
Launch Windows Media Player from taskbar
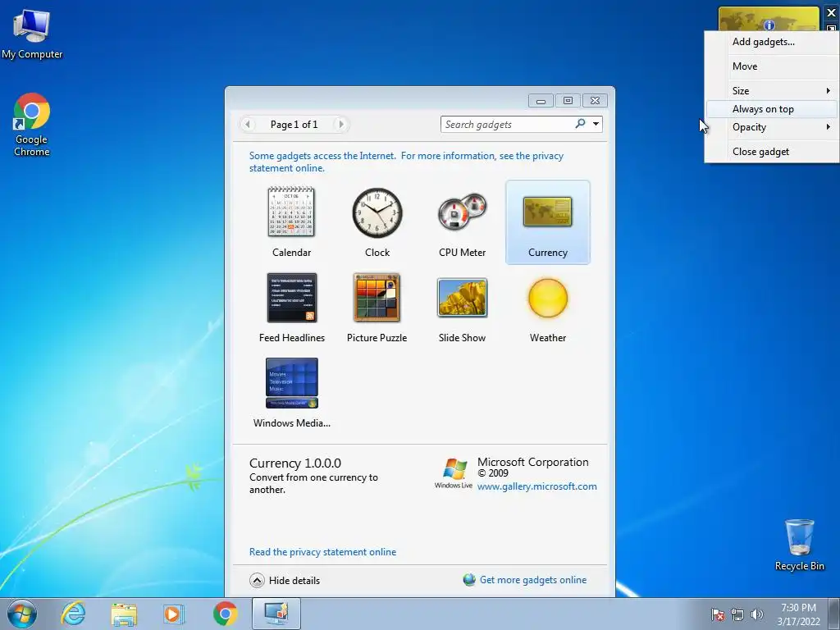(x=173, y=614)
